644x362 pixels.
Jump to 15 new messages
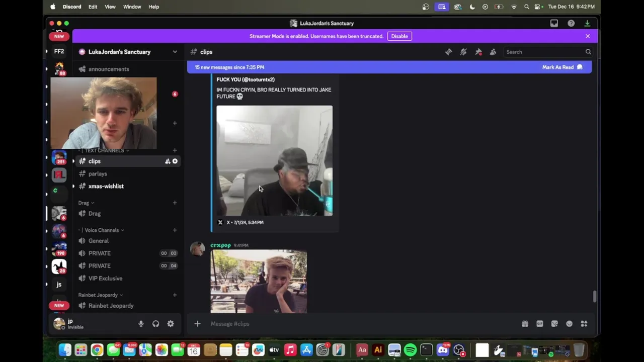pyautogui.click(x=229, y=67)
